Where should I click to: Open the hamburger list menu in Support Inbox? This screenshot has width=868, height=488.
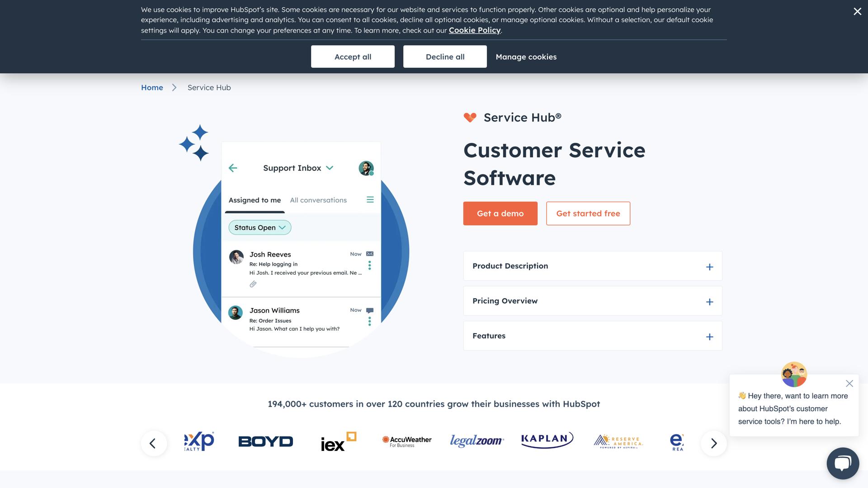(370, 199)
